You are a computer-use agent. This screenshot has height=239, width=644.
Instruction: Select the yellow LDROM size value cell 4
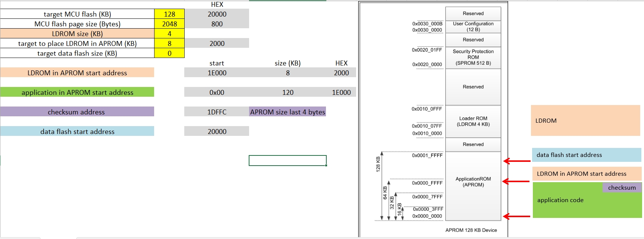[x=169, y=33]
